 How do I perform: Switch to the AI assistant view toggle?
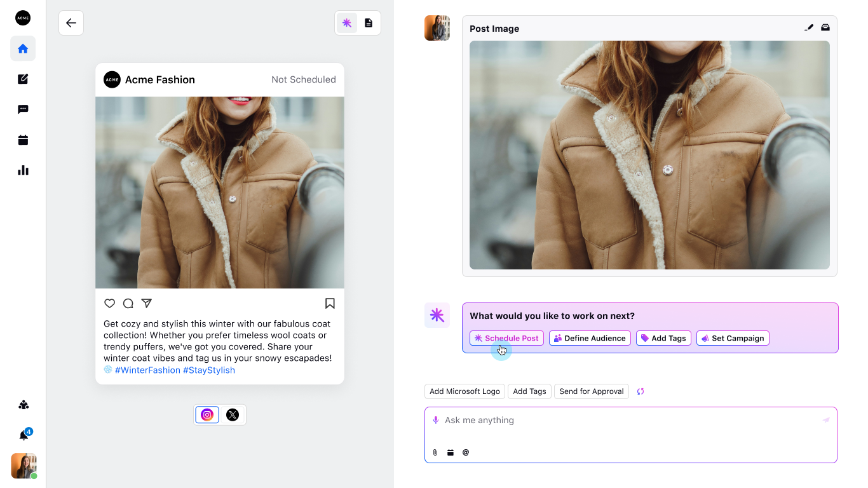point(347,23)
